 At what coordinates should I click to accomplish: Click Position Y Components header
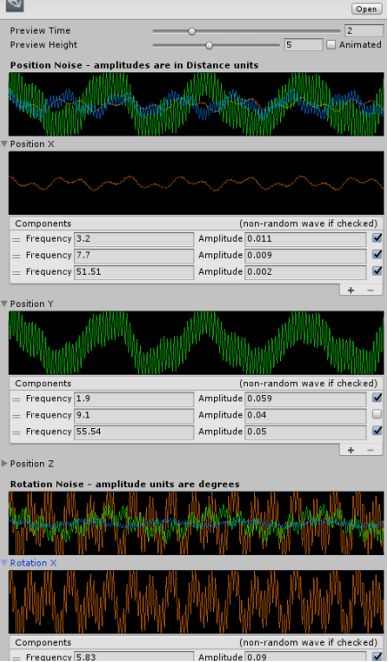[43, 383]
